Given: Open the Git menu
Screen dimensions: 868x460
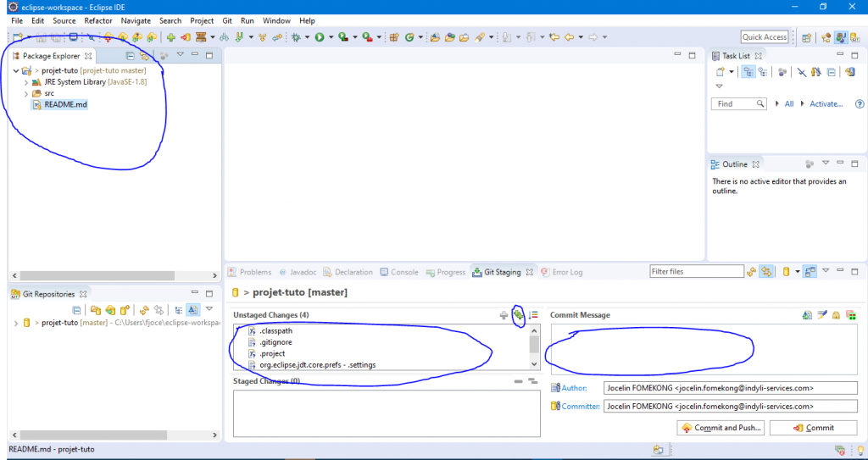Looking at the screenshot, I should click(227, 20).
